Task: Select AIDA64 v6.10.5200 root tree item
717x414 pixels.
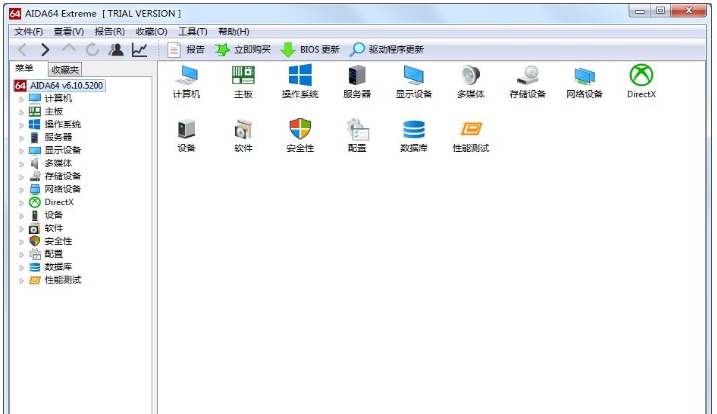Action: click(59, 86)
